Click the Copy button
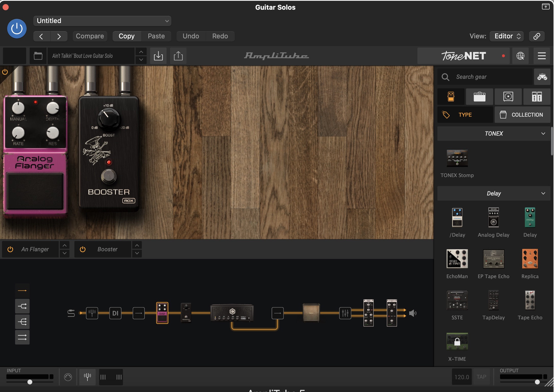The width and height of the screenshot is (554, 392). (x=127, y=36)
